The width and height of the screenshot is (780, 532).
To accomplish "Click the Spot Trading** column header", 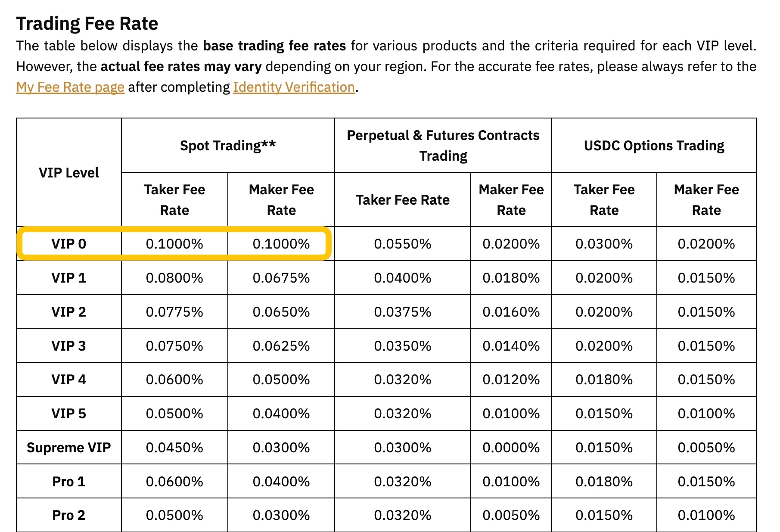I will tap(228, 146).
